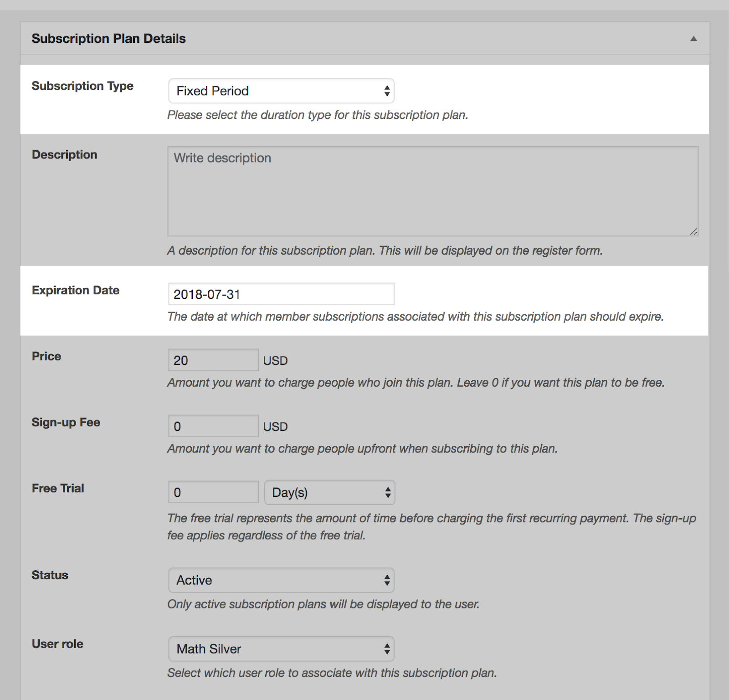
Task: Collapse the Subscription Plan Details panel arrow
Action: coord(693,39)
